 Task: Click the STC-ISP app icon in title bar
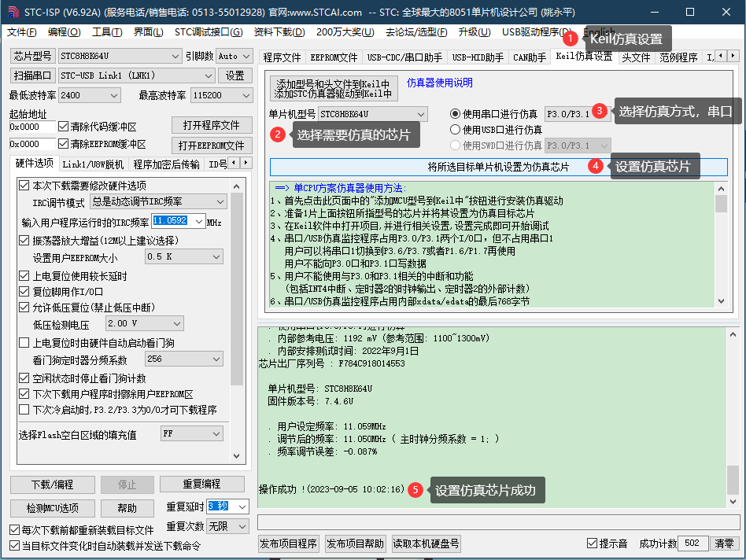pyautogui.click(x=13, y=12)
